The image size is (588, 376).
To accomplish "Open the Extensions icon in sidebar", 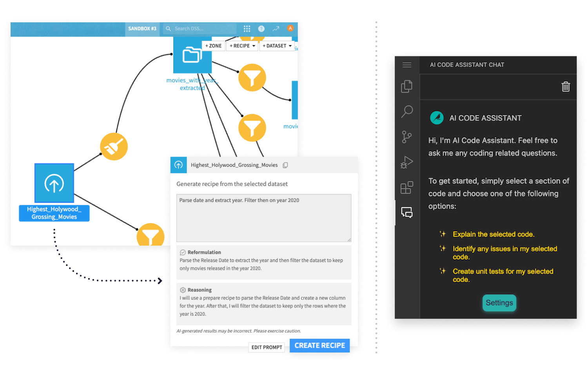I will tap(407, 187).
